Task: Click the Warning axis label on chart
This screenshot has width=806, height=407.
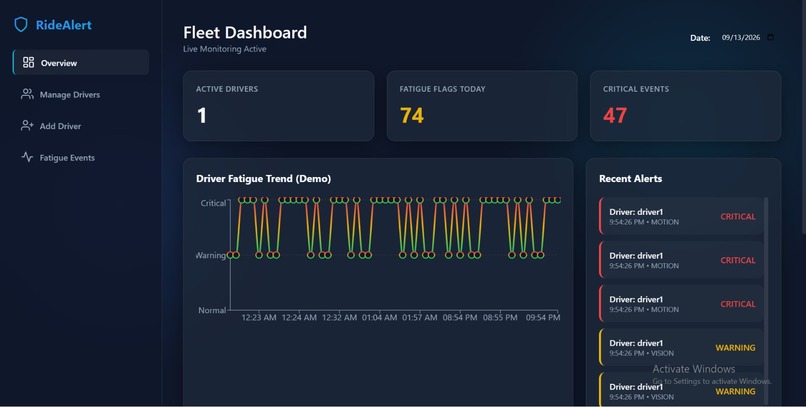Action: pos(211,255)
